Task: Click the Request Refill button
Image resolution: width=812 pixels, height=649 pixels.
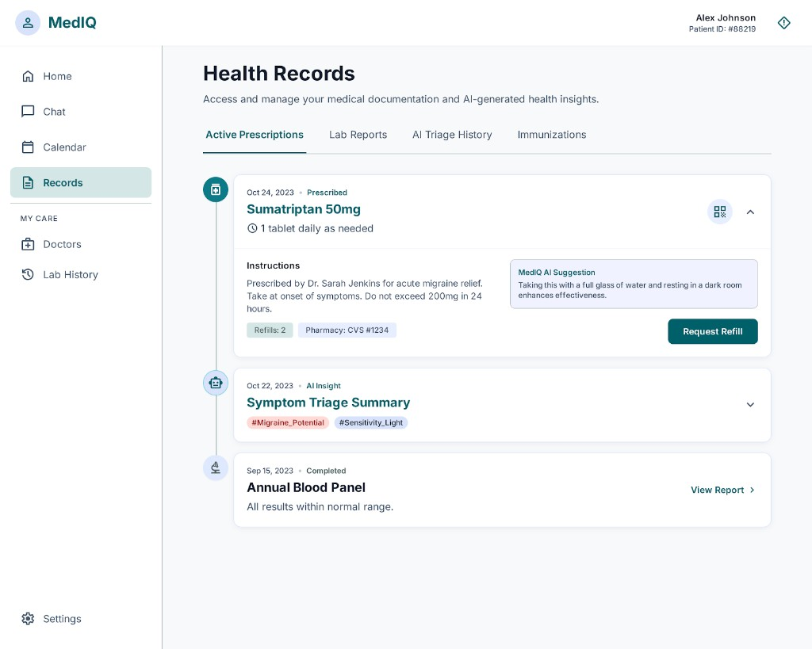Action: [x=713, y=331]
